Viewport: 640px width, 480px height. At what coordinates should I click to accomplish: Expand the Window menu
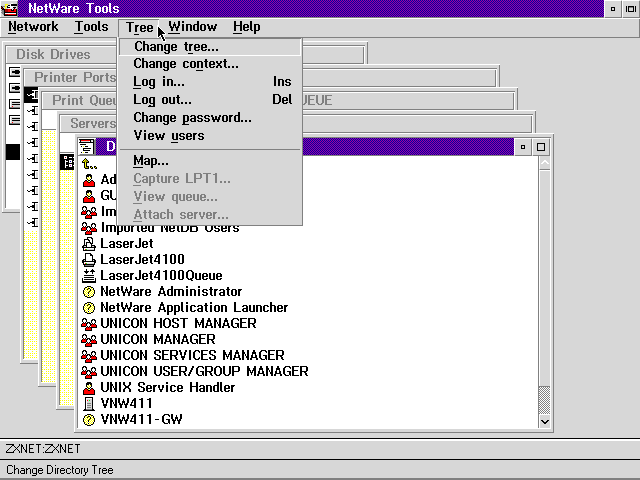[192, 27]
